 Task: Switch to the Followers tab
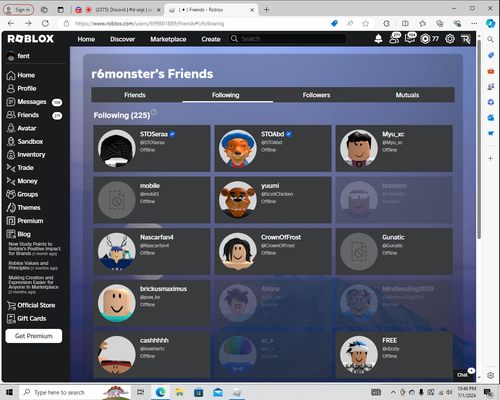316,95
